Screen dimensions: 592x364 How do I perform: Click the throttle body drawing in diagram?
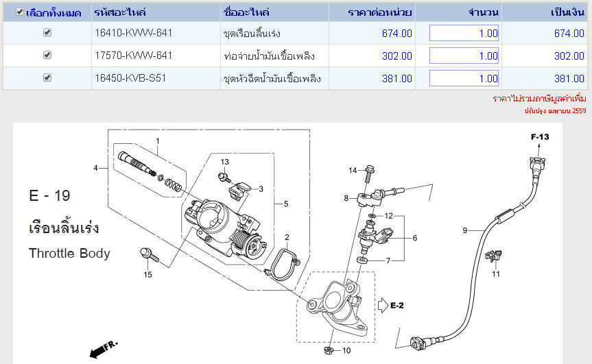226,228
